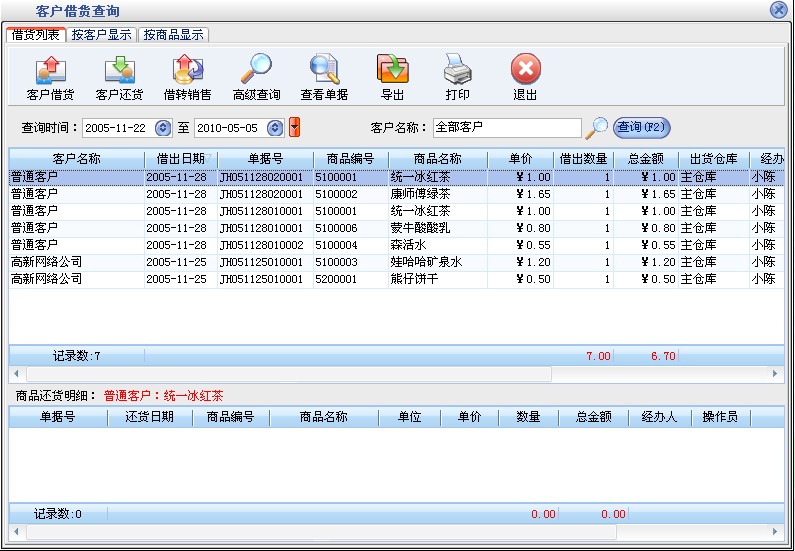Click magnifier icon beside 客户名称 field
Viewport: 795px width, 551px height.
point(596,128)
